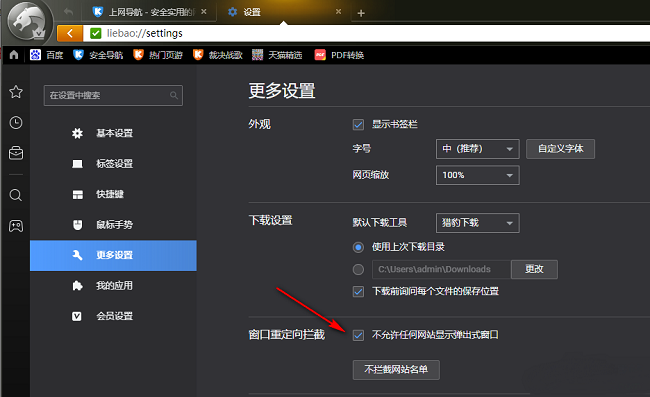This screenshot has width=650, height=397.
Task: Go to 会员设置 section
Action: (113, 316)
